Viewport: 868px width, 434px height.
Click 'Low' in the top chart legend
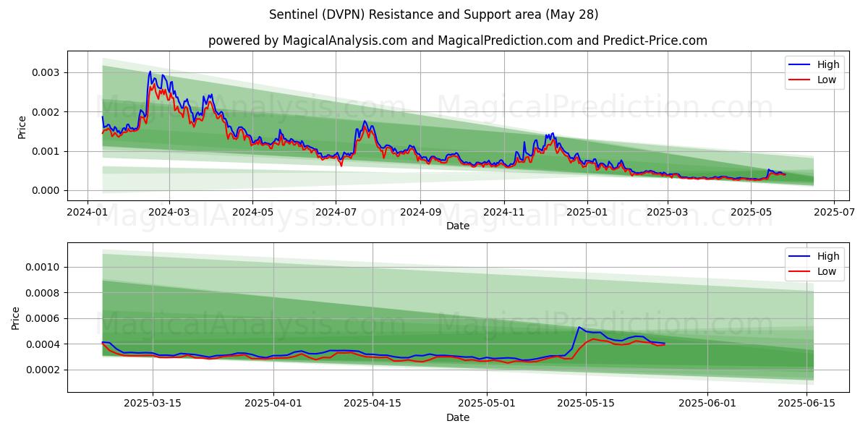point(827,80)
